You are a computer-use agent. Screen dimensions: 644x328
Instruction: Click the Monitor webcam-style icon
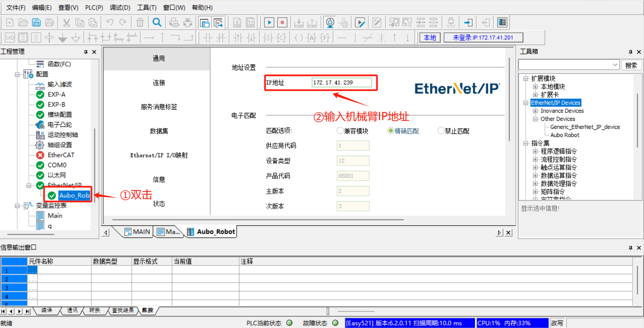[330, 23]
